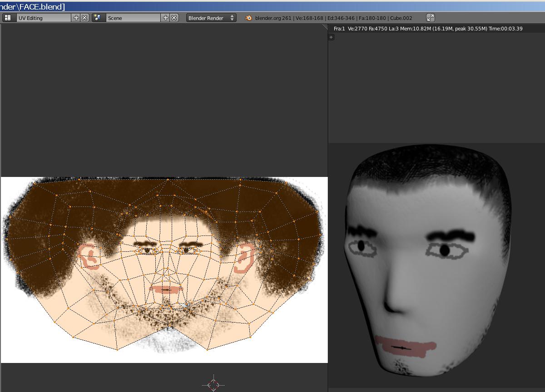Delete the UV Editing screen layout

[x=84, y=18]
